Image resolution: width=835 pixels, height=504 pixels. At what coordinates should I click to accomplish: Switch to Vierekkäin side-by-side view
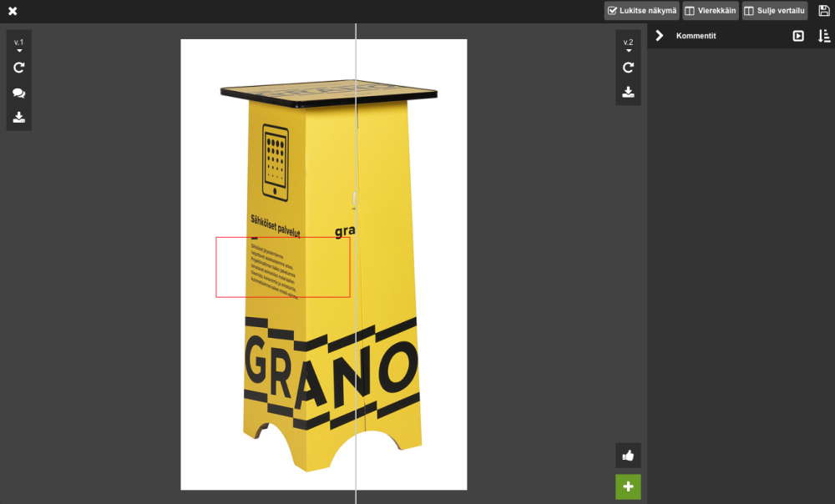pyautogui.click(x=711, y=11)
